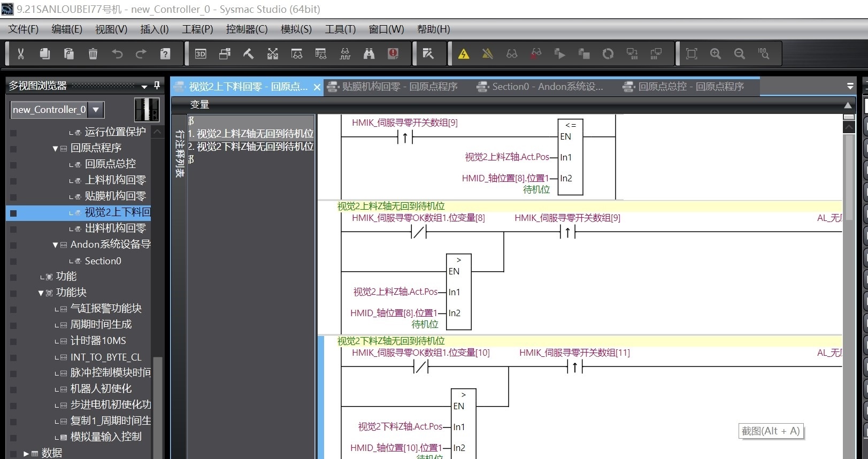Click the Delete trash can icon
The height and width of the screenshot is (459, 868).
[93, 53]
